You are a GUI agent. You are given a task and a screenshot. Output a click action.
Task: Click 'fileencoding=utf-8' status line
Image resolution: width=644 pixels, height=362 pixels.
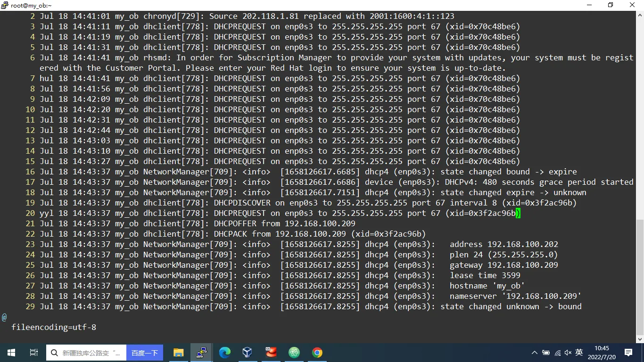click(54, 327)
